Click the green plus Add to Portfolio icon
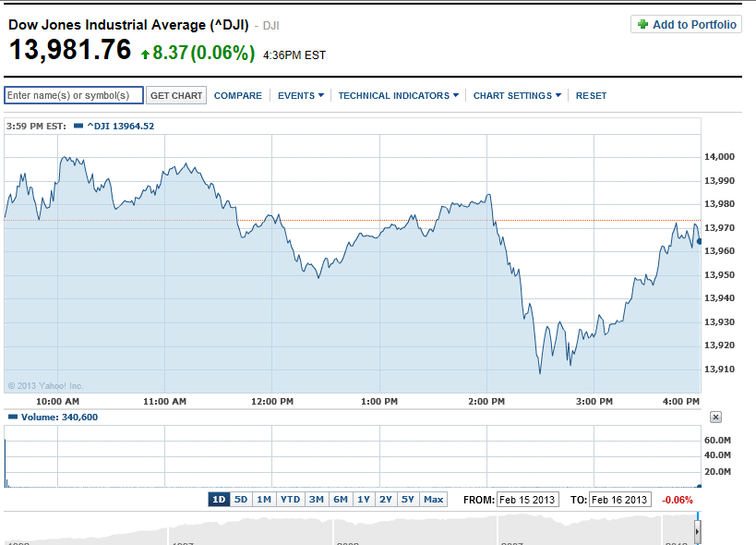The image size is (756, 545). click(x=642, y=24)
